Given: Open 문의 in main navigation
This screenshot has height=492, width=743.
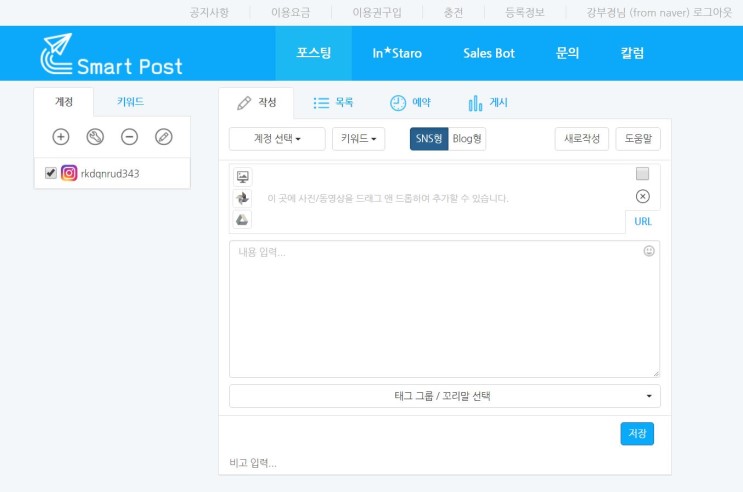Looking at the screenshot, I should click(567, 53).
